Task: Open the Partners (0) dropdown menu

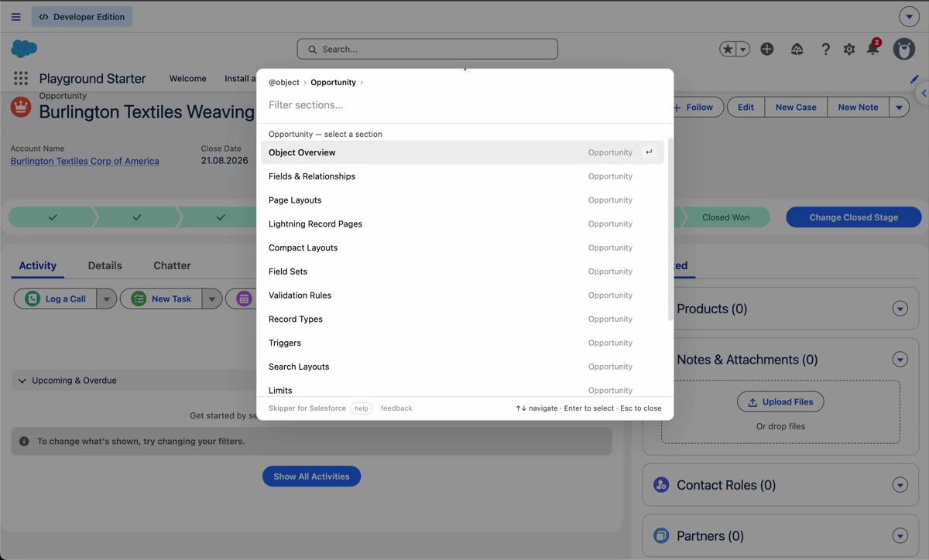Action: point(900,536)
